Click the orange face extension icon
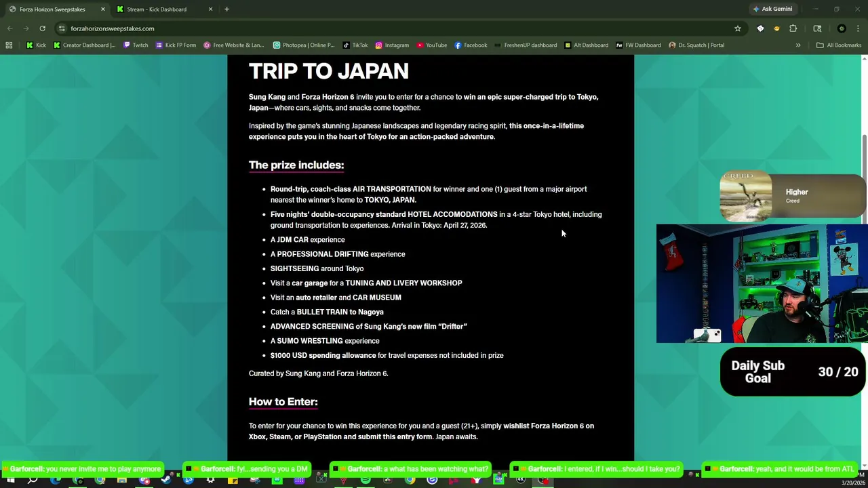Image resolution: width=868 pixels, height=488 pixels. pos(776,28)
